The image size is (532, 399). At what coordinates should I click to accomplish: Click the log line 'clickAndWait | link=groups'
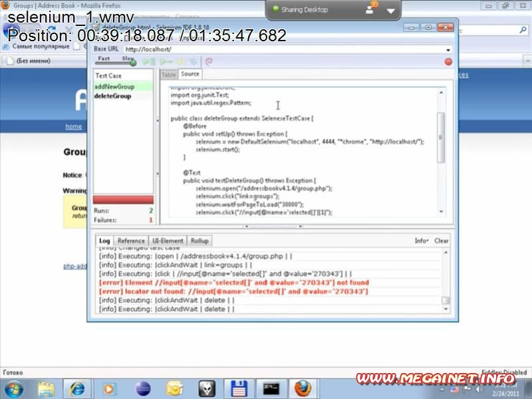[x=176, y=265]
